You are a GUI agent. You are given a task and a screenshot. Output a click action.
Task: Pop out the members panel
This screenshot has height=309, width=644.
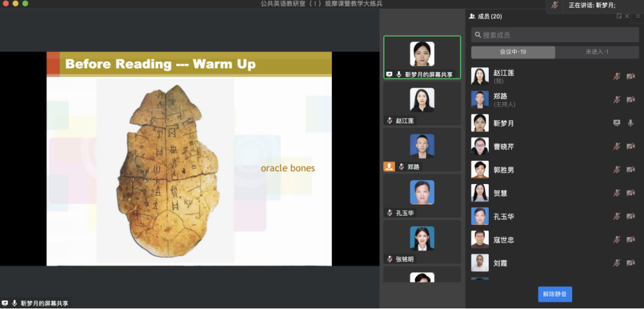(x=619, y=16)
